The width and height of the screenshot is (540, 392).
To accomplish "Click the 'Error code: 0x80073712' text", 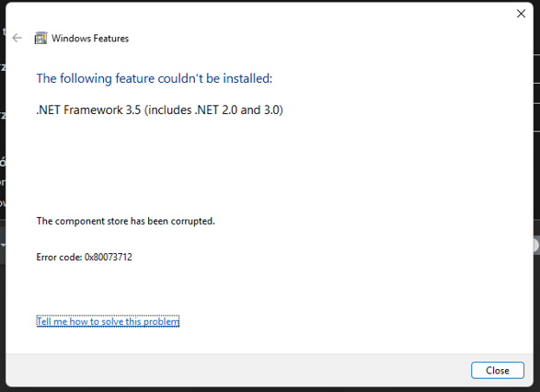I will (85, 257).
